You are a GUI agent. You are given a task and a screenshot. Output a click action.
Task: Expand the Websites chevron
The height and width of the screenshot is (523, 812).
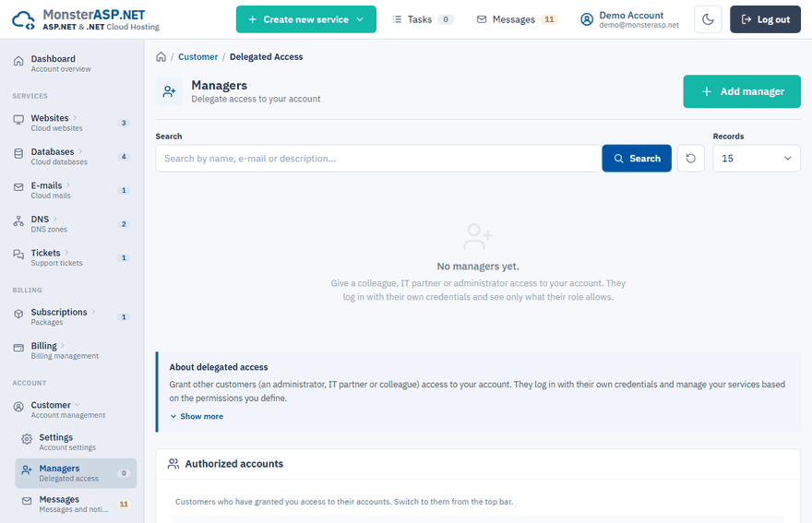(x=75, y=117)
